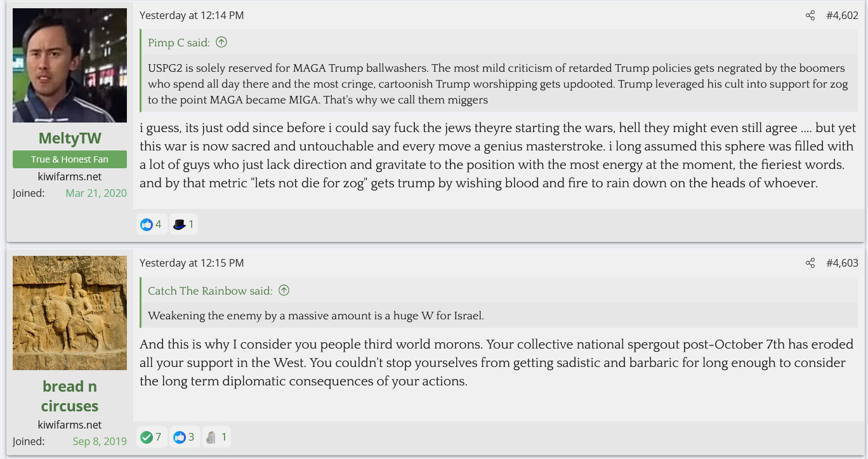Click 'Catch The Rainbow said:' quote header
Viewport: 868px width, 459px height.
[210, 291]
